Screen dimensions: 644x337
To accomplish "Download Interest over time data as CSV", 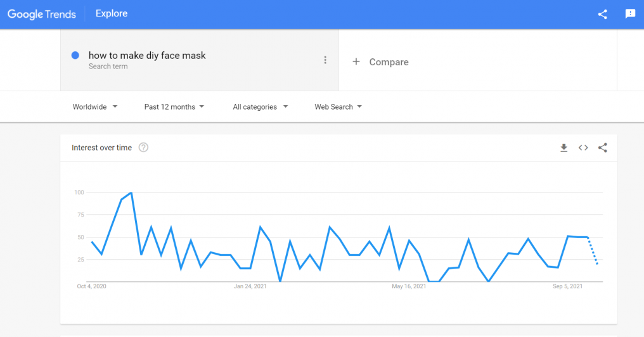I will coord(564,148).
